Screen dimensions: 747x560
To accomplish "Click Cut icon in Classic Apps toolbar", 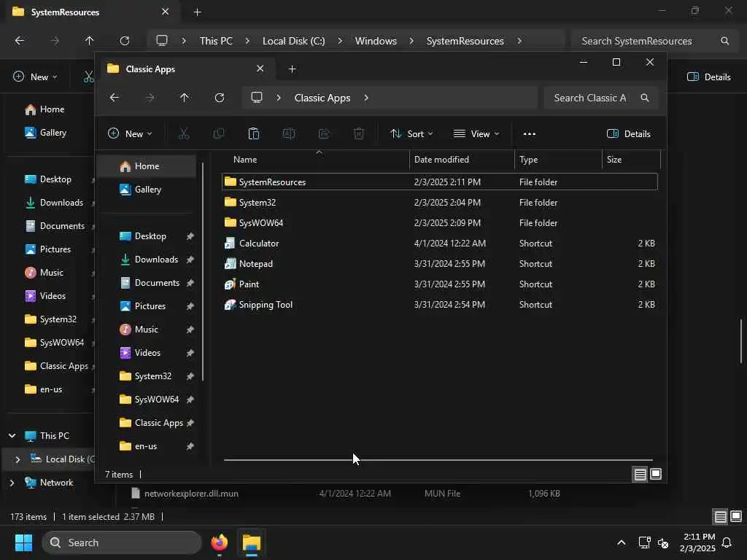I will coord(183,134).
